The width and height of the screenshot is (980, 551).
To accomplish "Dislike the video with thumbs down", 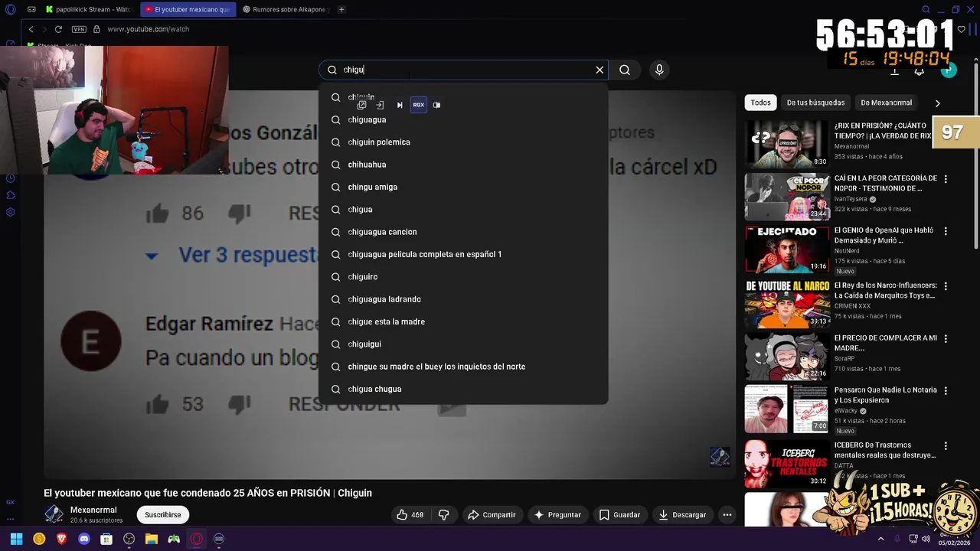I will point(443,515).
